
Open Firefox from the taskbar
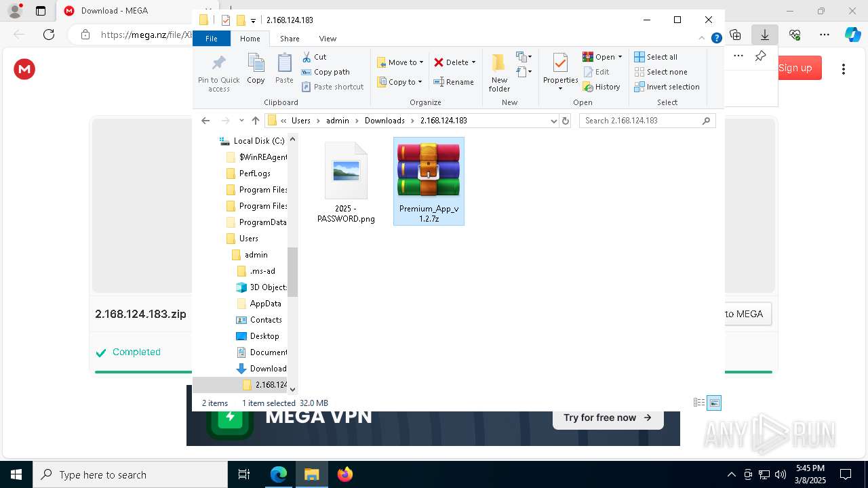click(x=344, y=474)
